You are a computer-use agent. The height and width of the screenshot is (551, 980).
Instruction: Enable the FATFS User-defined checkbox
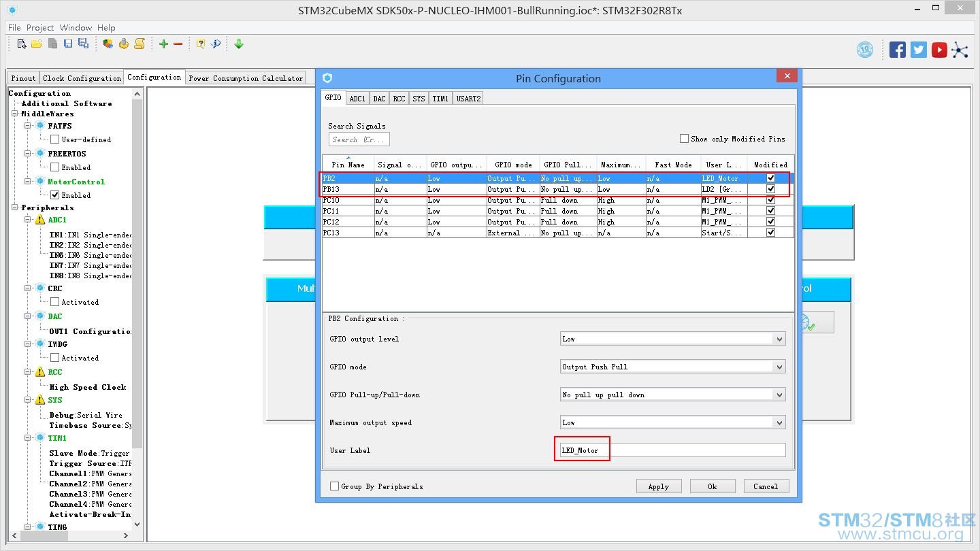point(55,139)
